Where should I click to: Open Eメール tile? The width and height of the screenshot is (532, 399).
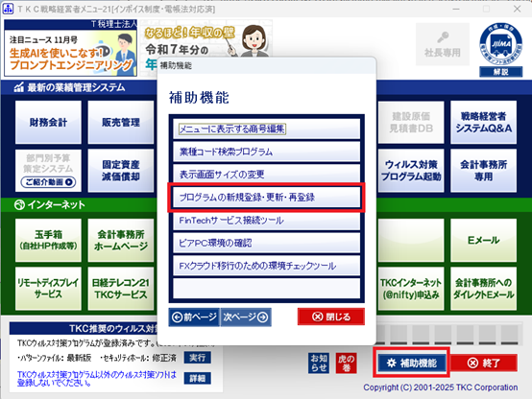click(x=483, y=240)
